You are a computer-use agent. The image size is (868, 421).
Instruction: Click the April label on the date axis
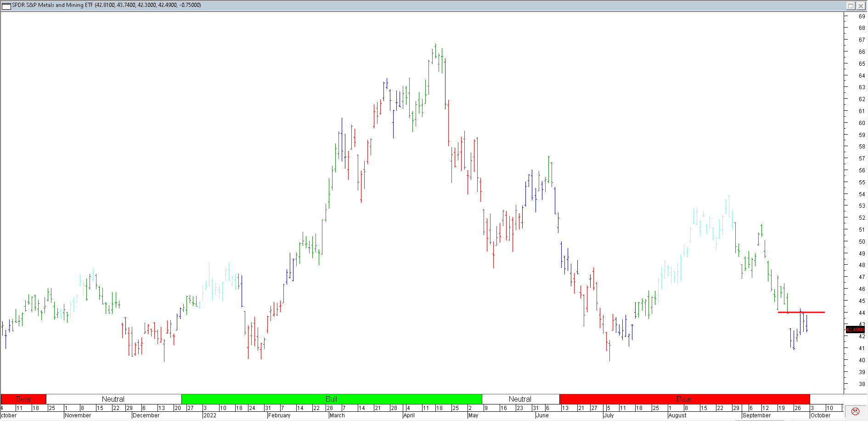pos(409,415)
